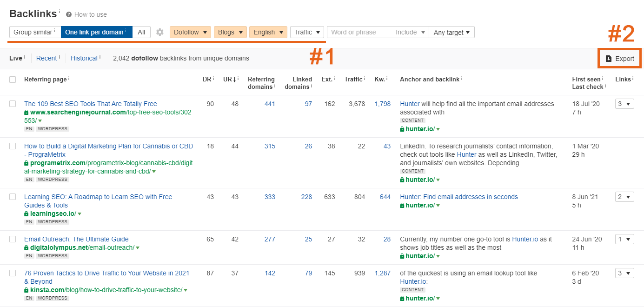The width and height of the screenshot is (644, 307).
Task: Check the box for The 109 Best SEO Tools row
Action: (x=13, y=104)
